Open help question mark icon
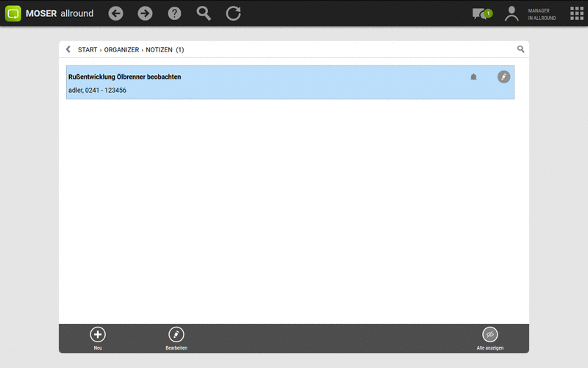The height and width of the screenshot is (368, 588). point(174,13)
